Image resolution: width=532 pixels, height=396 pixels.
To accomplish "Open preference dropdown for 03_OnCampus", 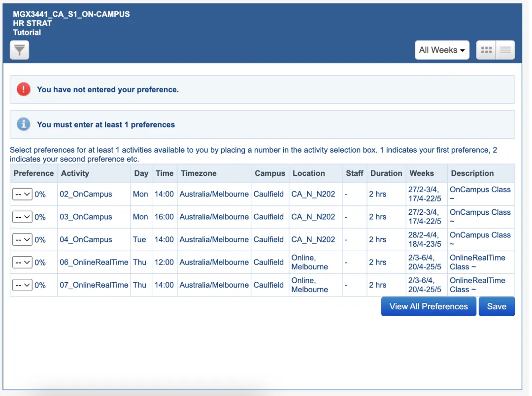I will tap(22, 217).
